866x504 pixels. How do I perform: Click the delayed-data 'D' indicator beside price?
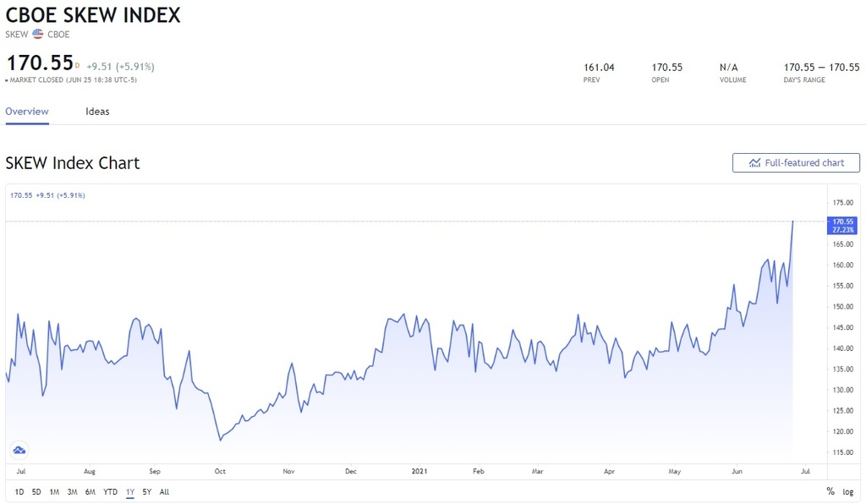pyautogui.click(x=77, y=65)
